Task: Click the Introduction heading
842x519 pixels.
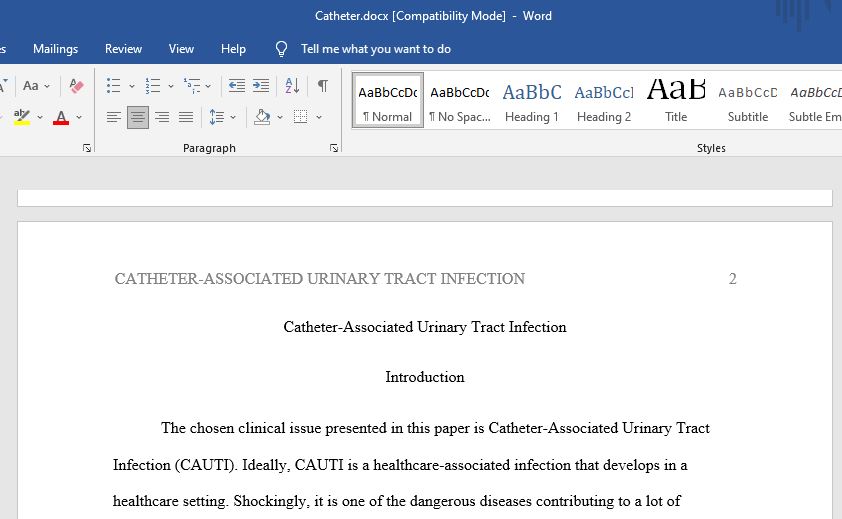Action: 425,377
